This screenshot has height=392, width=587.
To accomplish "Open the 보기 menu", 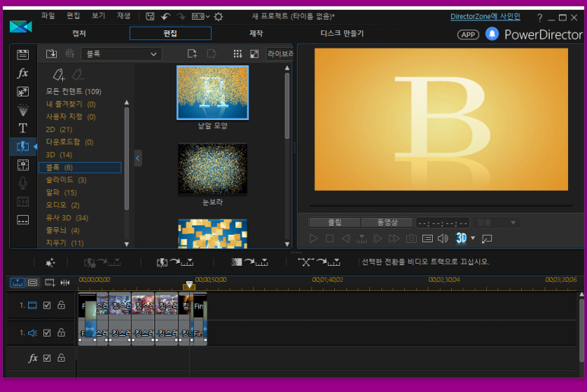I will (99, 16).
